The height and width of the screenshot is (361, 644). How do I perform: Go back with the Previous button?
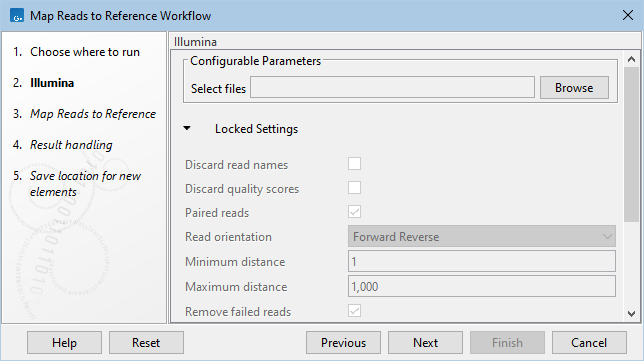[x=343, y=343]
